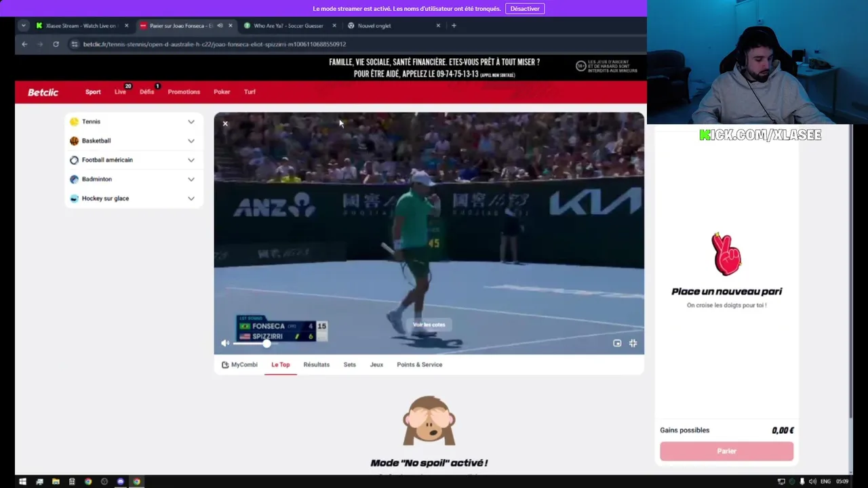
Task: Expand Football américain chevron
Action: tap(191, 160)
